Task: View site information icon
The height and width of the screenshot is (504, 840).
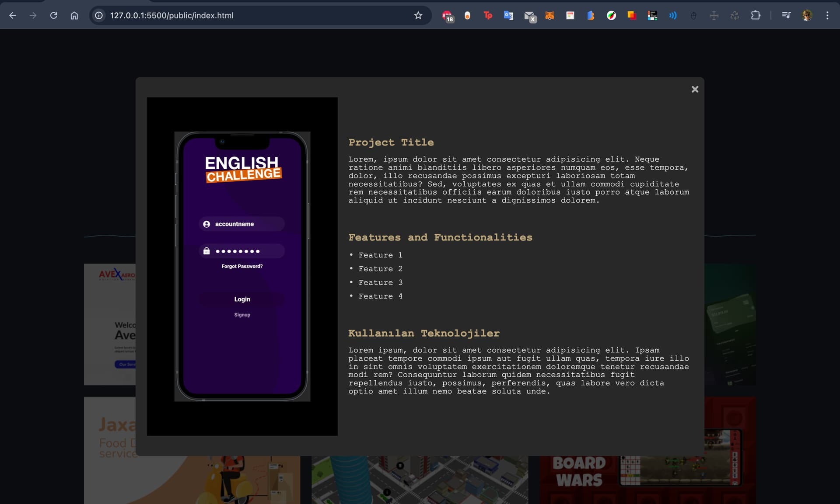Action: 99,15
